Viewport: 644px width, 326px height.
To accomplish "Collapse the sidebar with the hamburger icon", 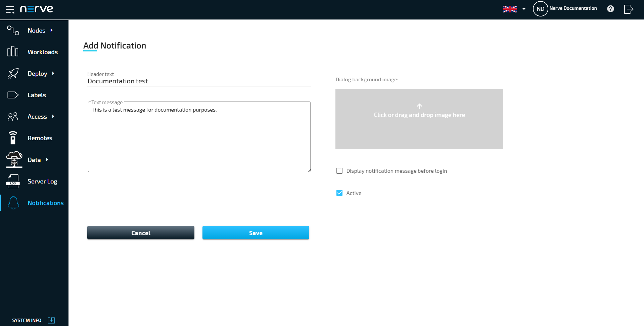I will (x=10, y=10).
